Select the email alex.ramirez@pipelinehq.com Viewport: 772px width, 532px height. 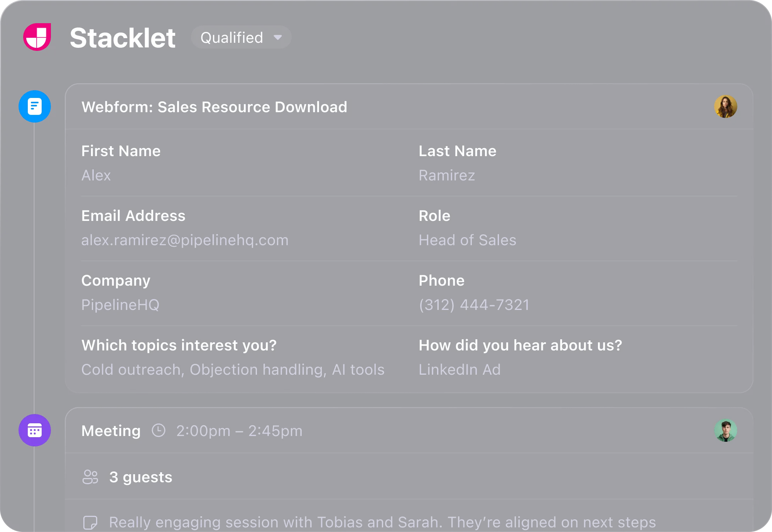tap(185, 240)
